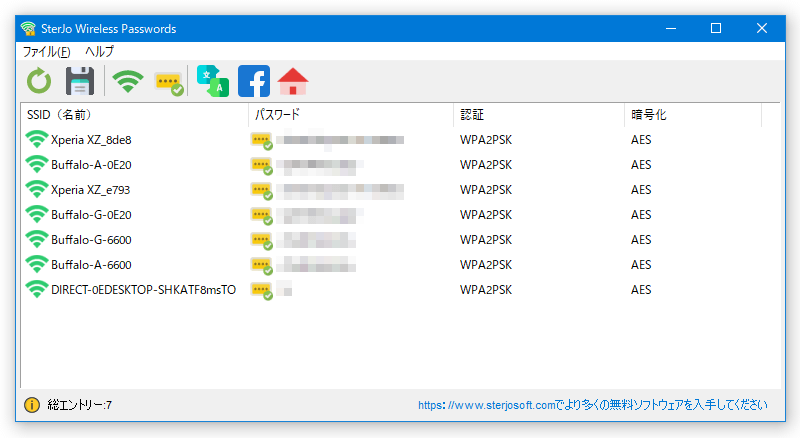Click password icon in Buffalo-A-0E20 row

[x=262, y=166]
